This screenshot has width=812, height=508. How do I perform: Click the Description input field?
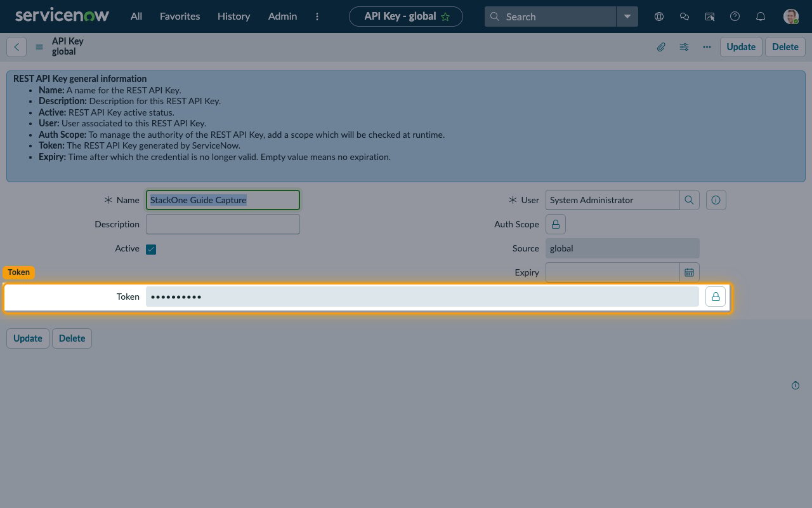[x=223, y=224]
